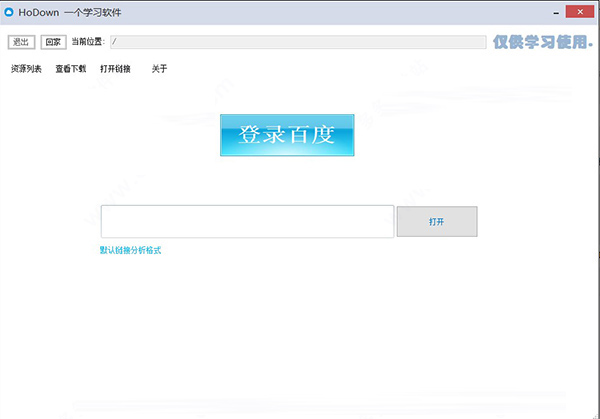Open the 查看下载 tab
Image resolution: width=600 pixels, height=419 pixels.
(71, 69)
